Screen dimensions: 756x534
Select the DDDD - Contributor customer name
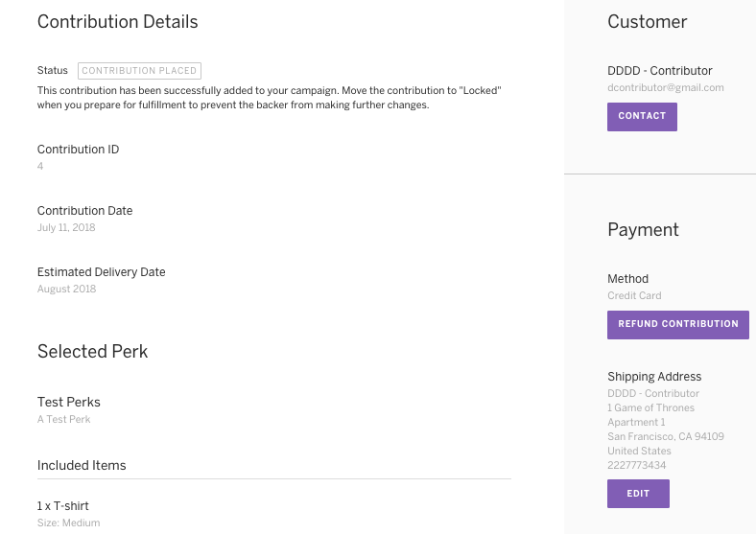pos(659,71)
